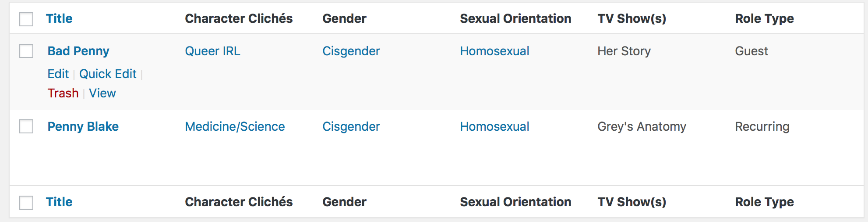Click the Grey's Anatomy show cell
Image resolution: width=868 pixels, height=222 pixels.
[x=642, y=127]
